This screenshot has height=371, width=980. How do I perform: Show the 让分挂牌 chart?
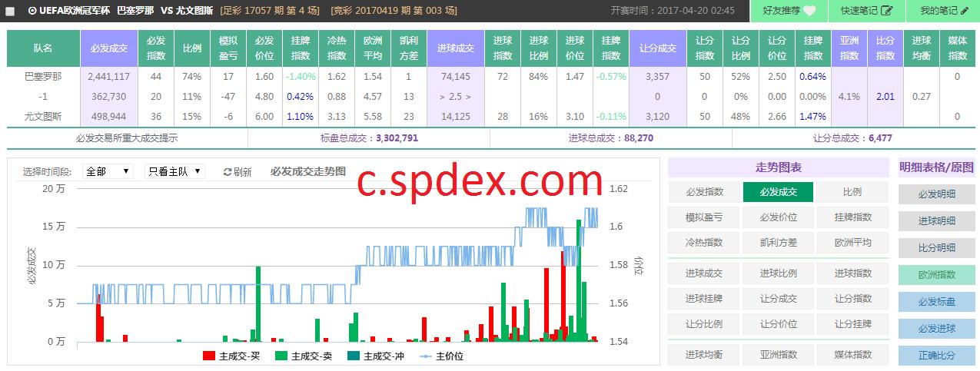click(852, 324)
